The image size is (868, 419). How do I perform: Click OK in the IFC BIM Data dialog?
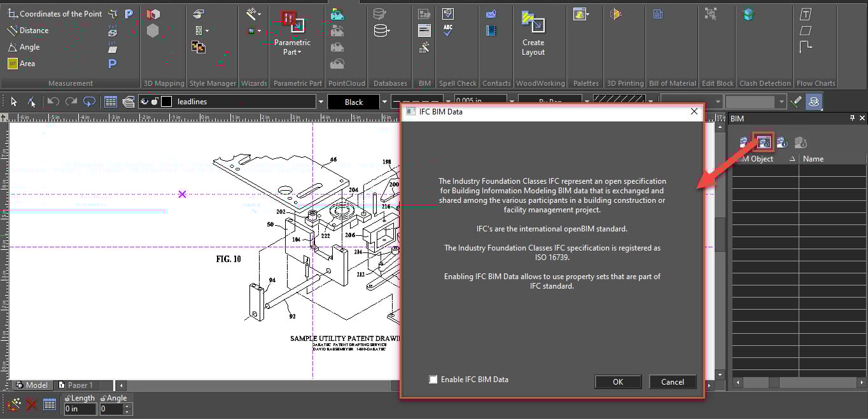[x=617, y=381]
